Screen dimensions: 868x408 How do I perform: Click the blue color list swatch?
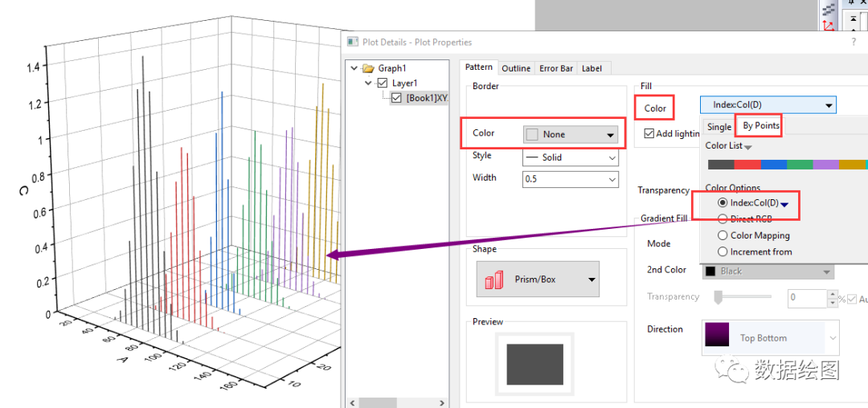click(774, 164)
